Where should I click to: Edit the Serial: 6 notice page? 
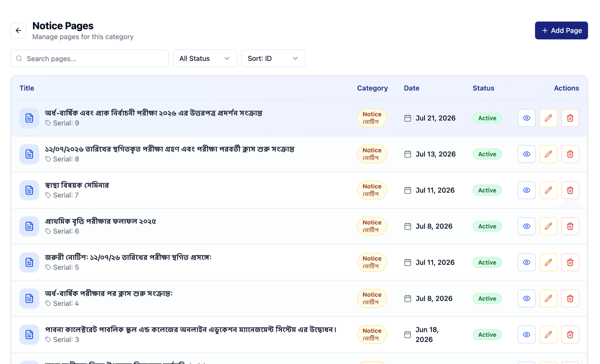coord(548,226)
